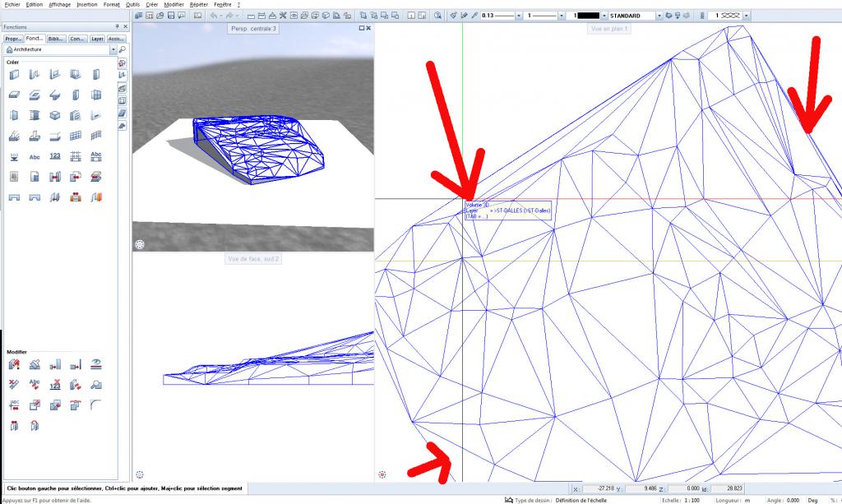The image size is (842, 504).
Task: Select the wall tool in Créer
Action: 14,75
